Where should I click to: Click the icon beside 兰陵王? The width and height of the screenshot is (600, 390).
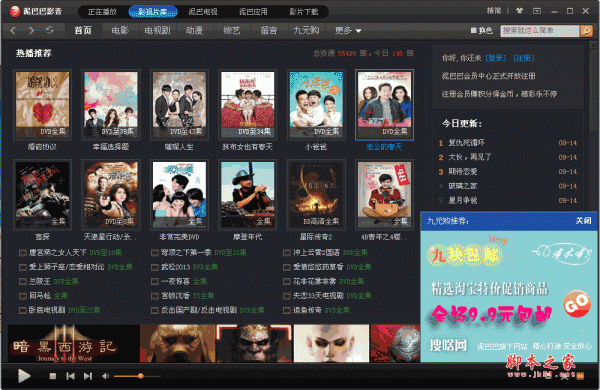tap(23, 281)
